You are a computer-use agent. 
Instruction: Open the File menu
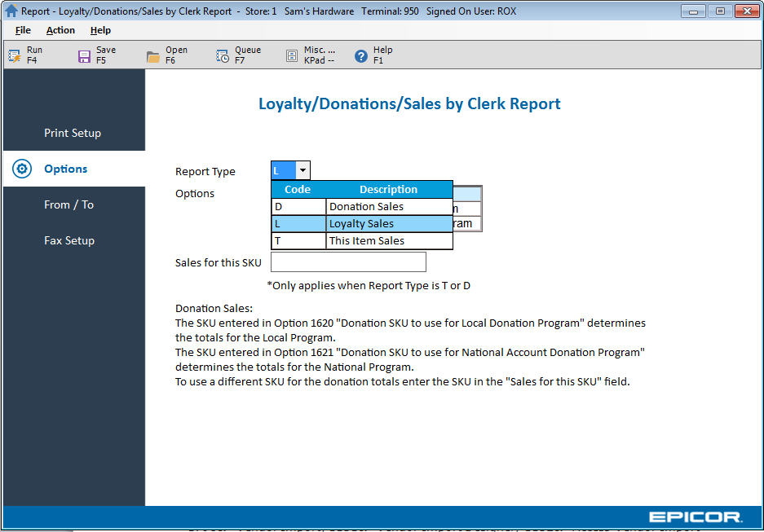[23, 30]
